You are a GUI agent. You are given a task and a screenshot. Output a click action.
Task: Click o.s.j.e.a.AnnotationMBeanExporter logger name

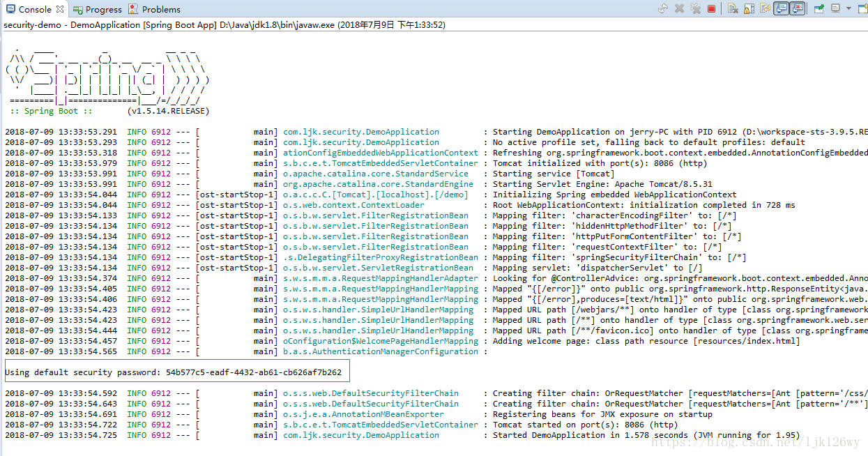tap(363, 414)
